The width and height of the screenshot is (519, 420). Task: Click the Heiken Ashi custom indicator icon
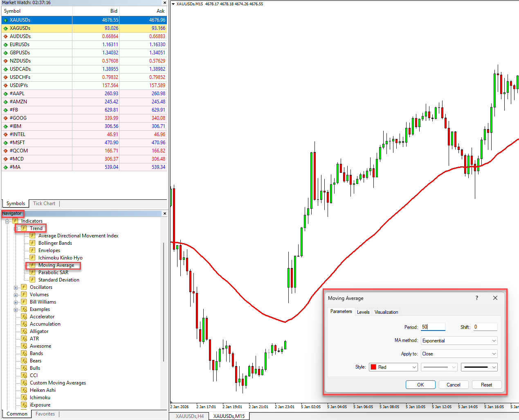coord(24,390)
